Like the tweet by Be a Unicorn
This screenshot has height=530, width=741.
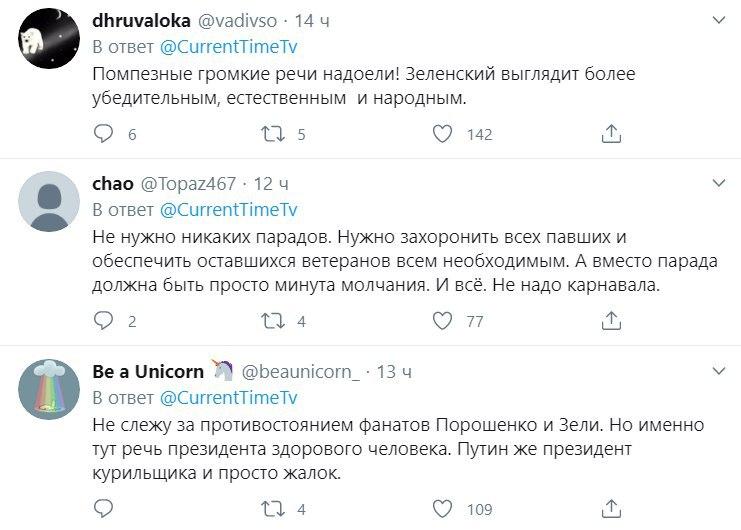point(442,509)
